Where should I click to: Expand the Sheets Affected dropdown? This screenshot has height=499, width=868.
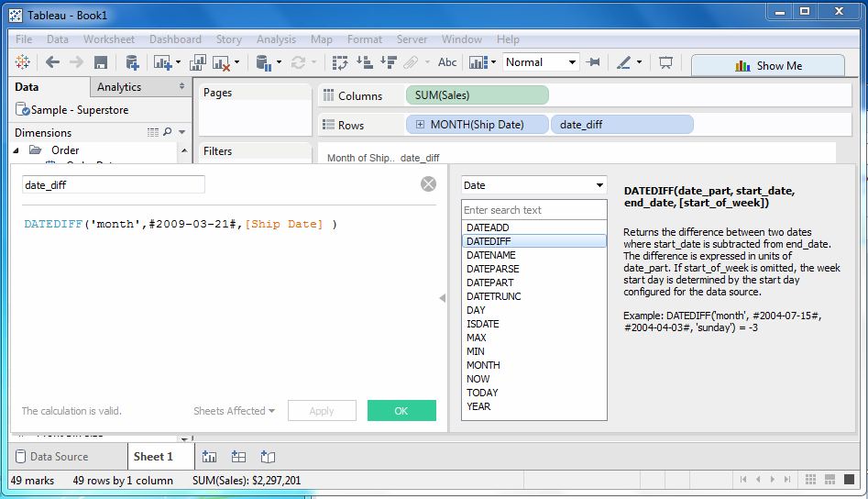tap(234, 411)
